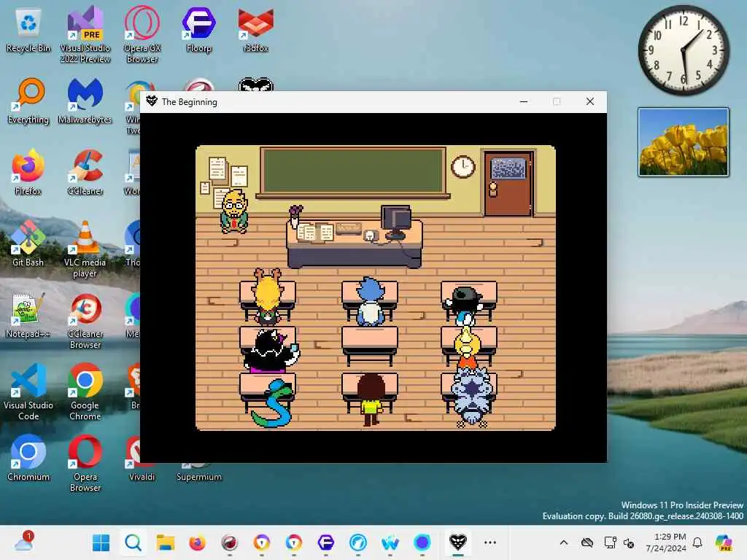Open File Explorer from the taskbar
747x560 pixels.
click(x=166, y=542)
